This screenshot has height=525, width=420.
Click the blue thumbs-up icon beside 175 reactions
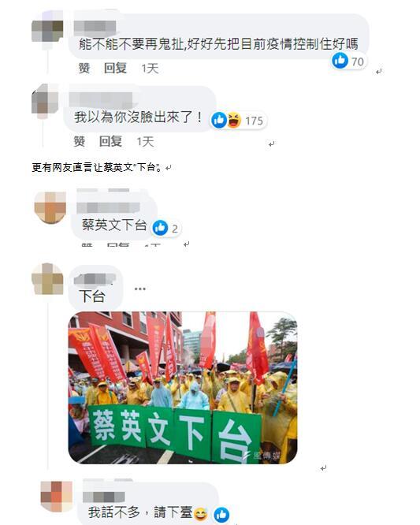219,120
